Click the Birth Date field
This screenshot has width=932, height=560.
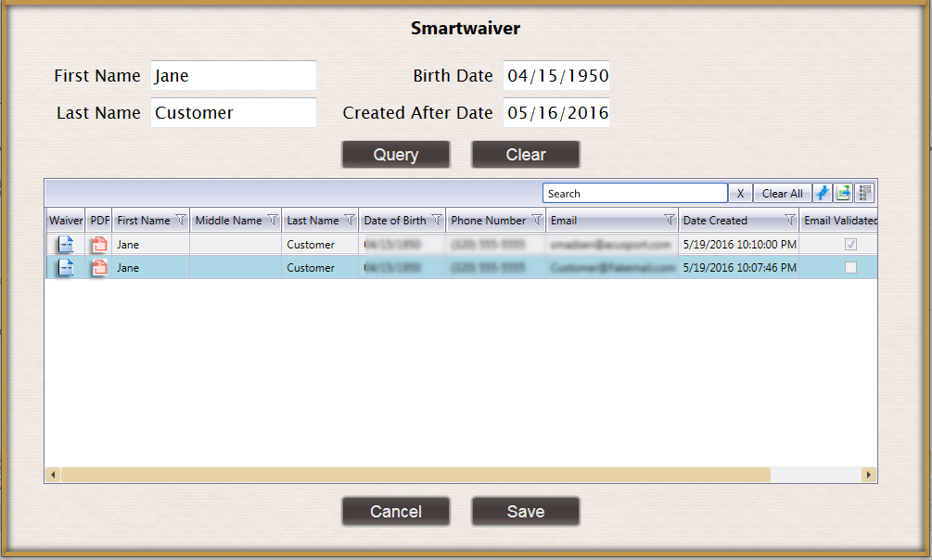click(x=556, y=75)
